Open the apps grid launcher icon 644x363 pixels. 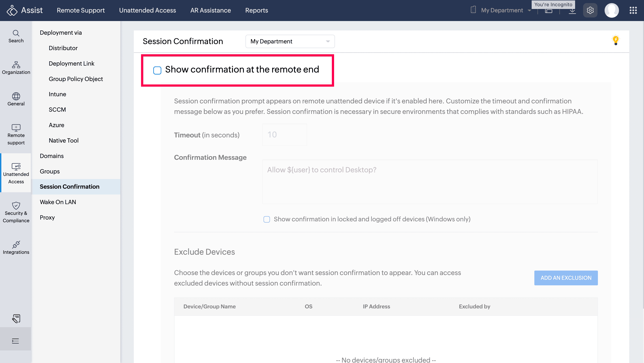tap(633, 10)
